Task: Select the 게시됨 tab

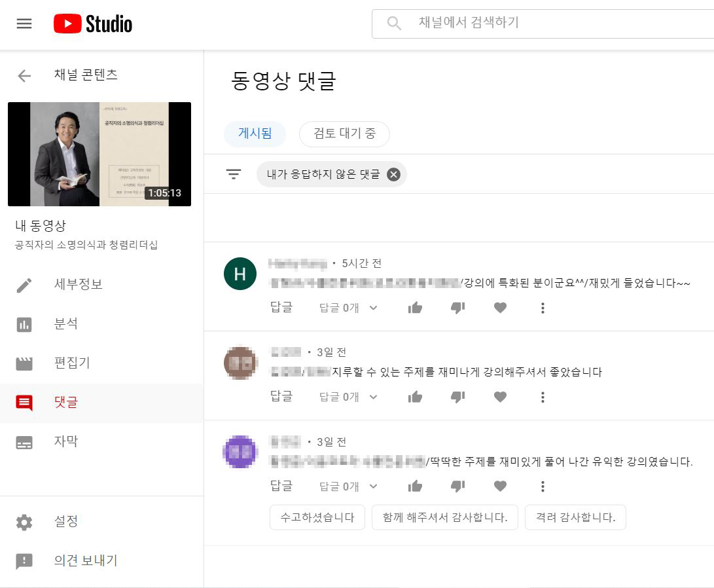Action: pos(255,134)
